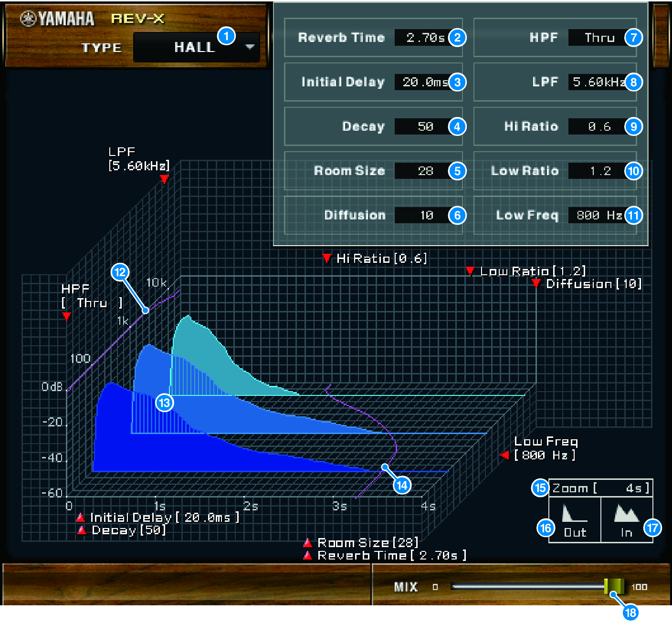
Task: Click the MIX slider handle
Action: point(614,586)
